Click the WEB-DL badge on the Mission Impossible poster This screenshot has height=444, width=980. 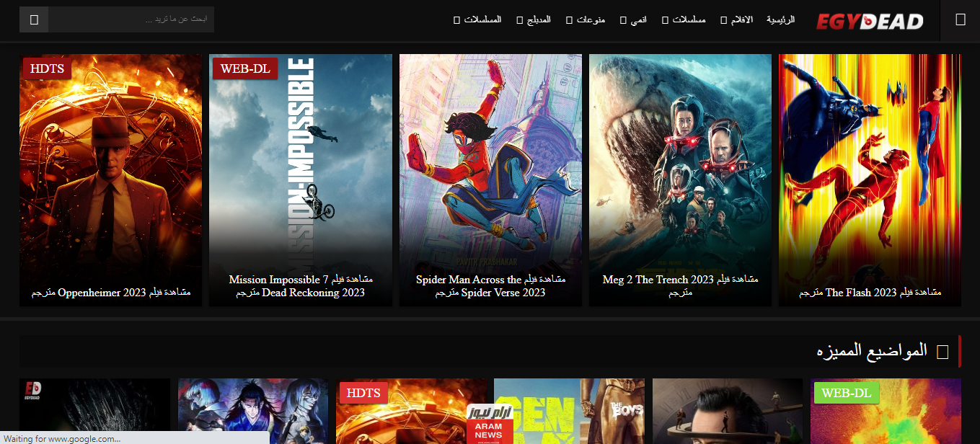pyautogui.click(x=245, y=68)
